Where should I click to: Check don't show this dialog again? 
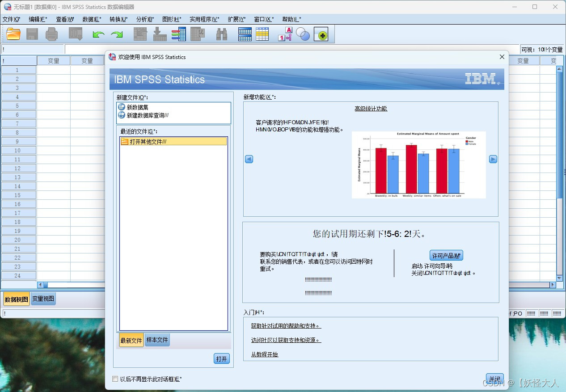(x=115, y=379)
